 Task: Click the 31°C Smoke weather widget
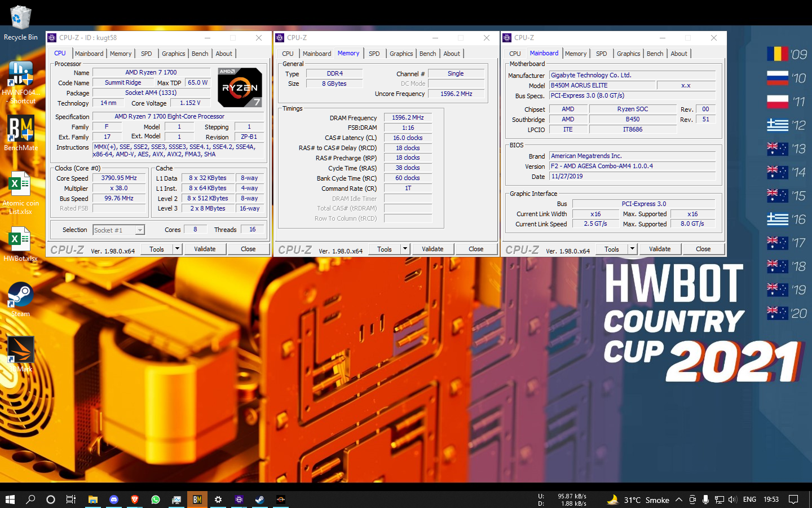(638, 500)
